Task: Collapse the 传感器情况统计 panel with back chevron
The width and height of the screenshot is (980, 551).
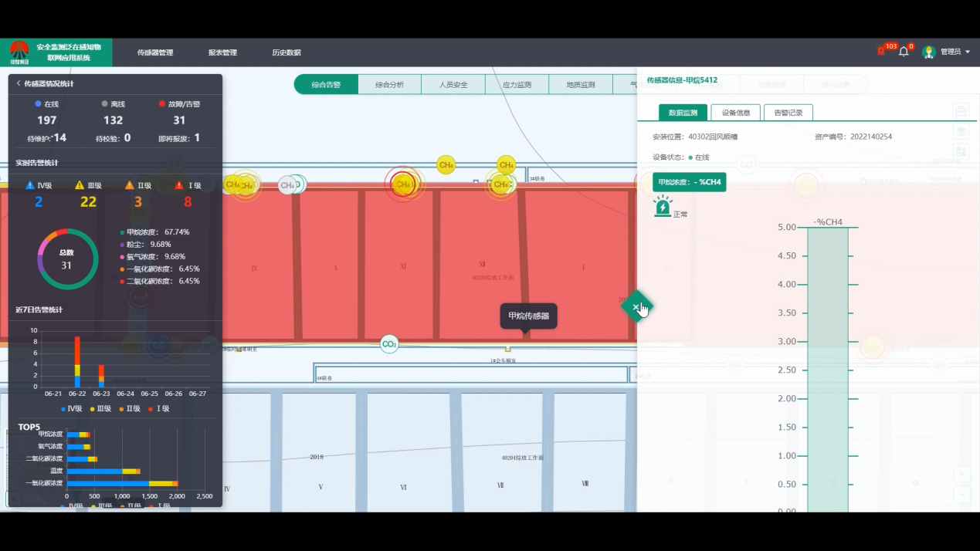Action: click(x=19, y=83)
